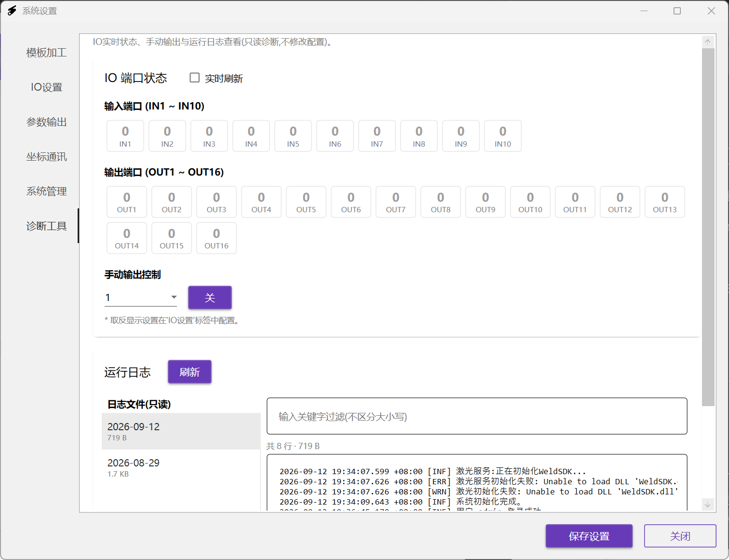Enable the 实时刷新 checkbox
729x560 pixels.
(x=195, y=78)
